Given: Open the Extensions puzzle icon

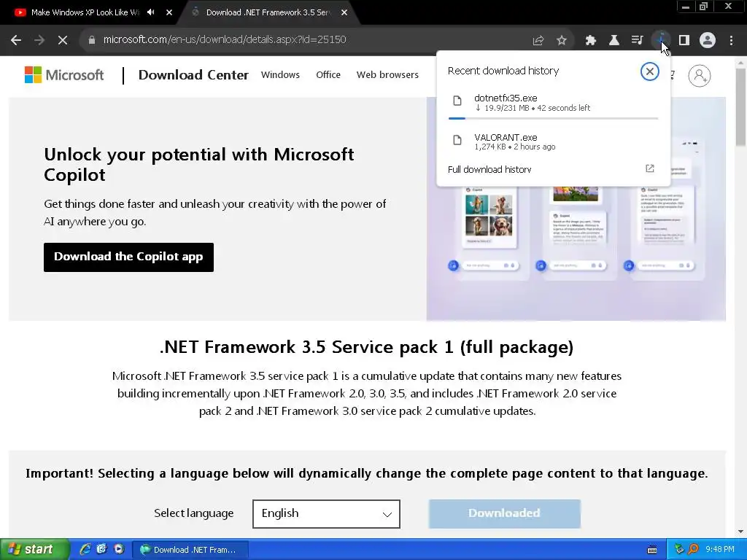Looking at the screenshot, I should (591, 40).
